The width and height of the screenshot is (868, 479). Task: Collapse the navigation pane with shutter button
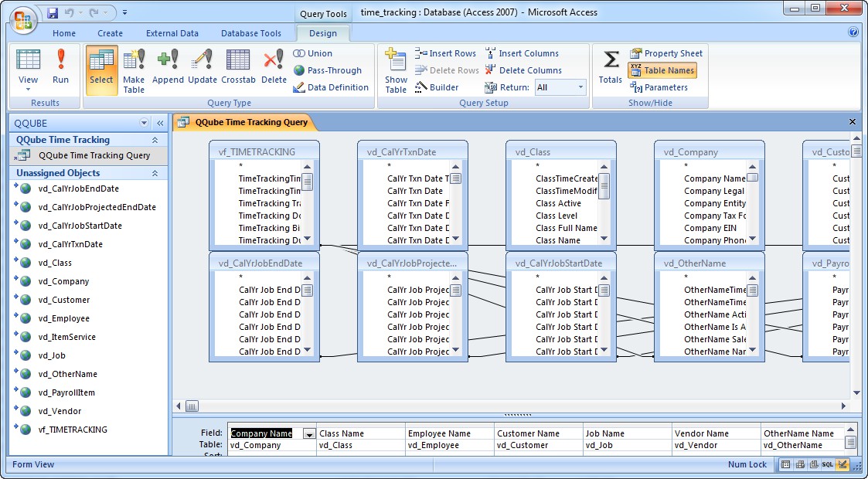[160, 123]
